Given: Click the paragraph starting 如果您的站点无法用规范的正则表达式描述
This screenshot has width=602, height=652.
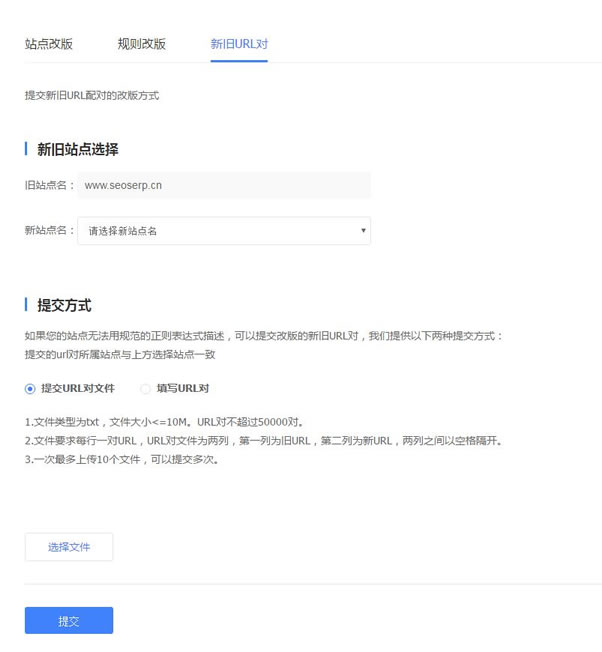Looking at the screenshot, I should [264, 336].
